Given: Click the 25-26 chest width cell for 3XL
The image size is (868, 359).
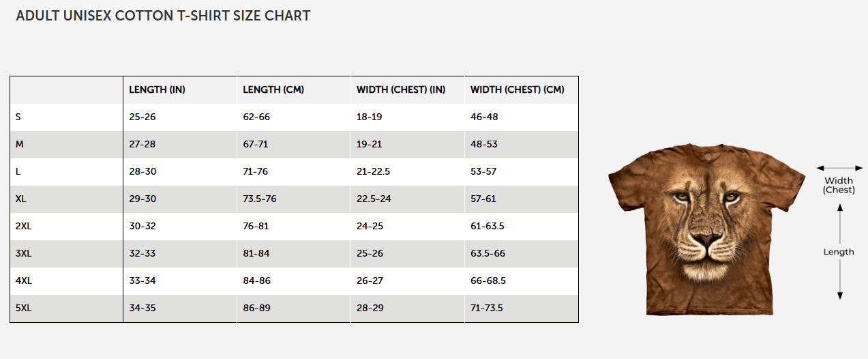Looking at the screenshot, I should (x=370, y=253).
